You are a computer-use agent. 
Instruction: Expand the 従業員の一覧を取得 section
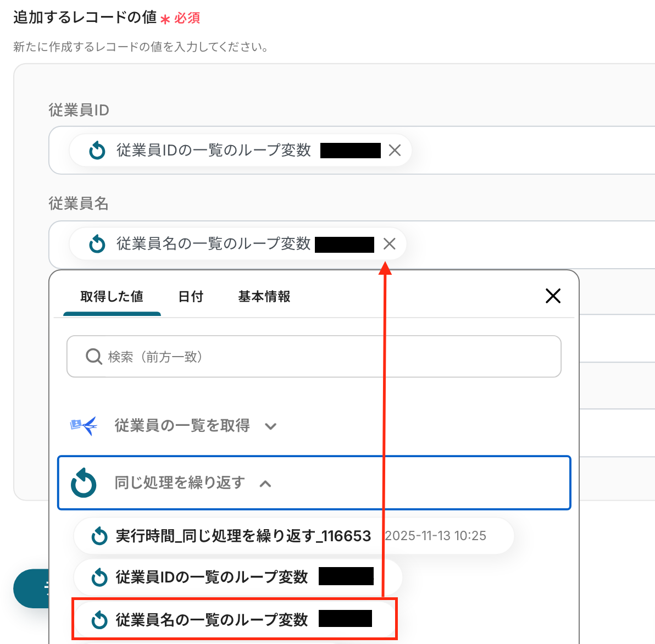click(x=271, y=426)
